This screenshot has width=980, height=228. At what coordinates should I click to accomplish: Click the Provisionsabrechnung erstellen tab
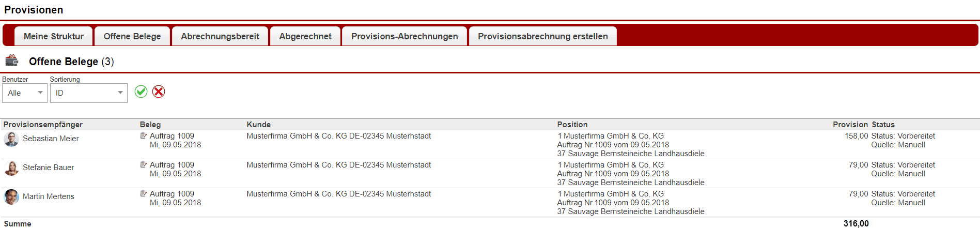[x=542, y=36]
